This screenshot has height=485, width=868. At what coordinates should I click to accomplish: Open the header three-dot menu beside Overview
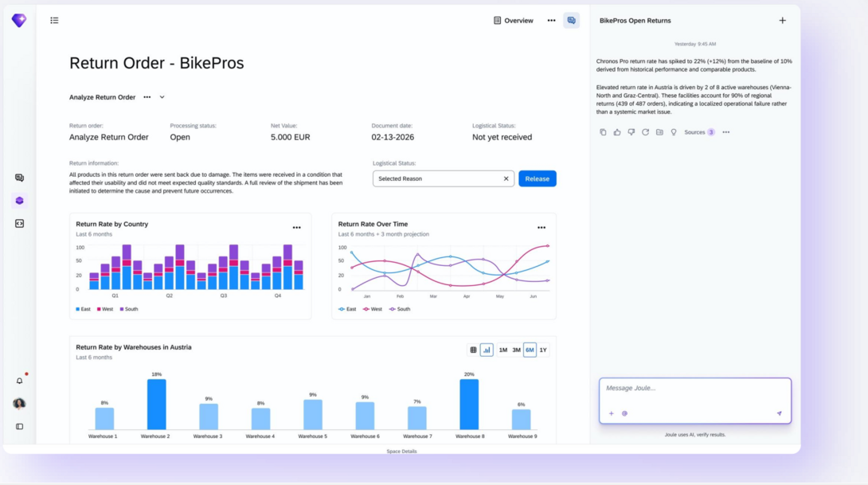(551, 21)
